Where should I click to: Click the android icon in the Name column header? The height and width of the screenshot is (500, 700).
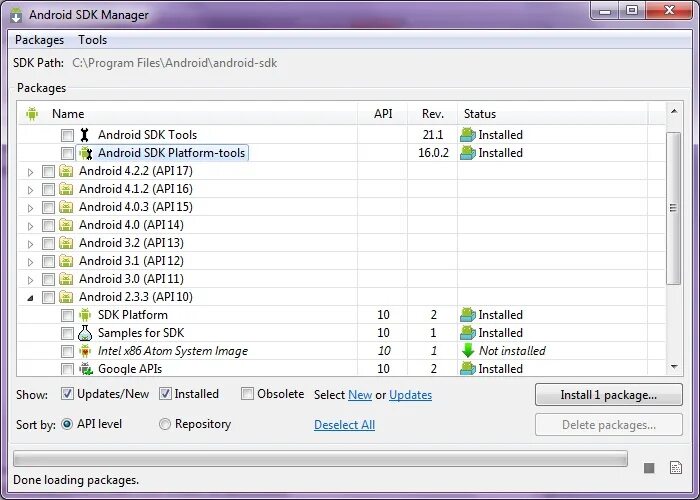(x=32, y=114)
